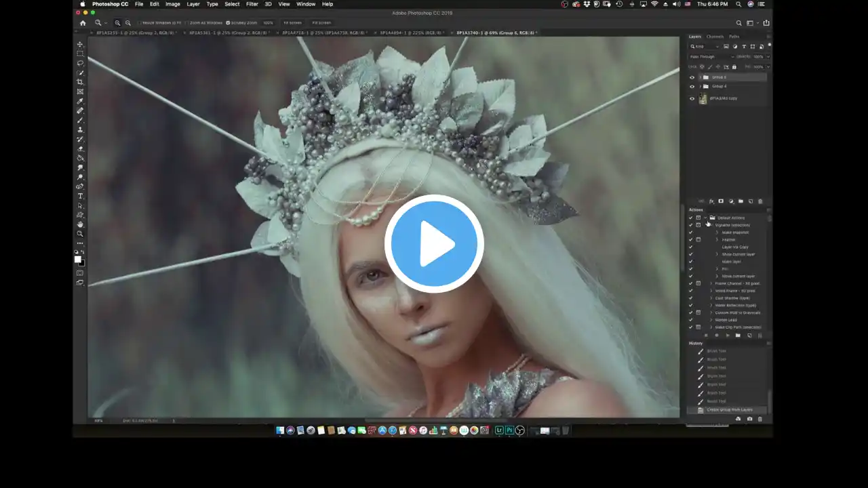Play the video with center play button
Screen dimensions: 868x488
coord(434,244)
